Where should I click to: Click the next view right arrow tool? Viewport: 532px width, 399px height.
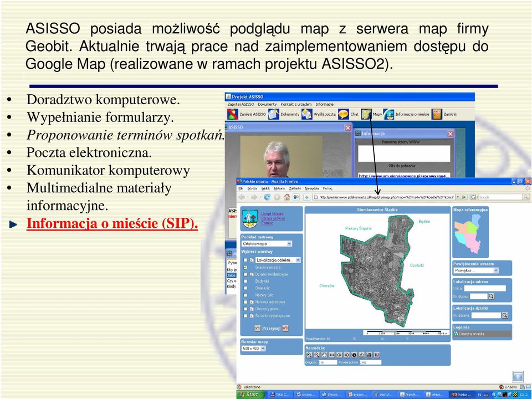(346, 355)
